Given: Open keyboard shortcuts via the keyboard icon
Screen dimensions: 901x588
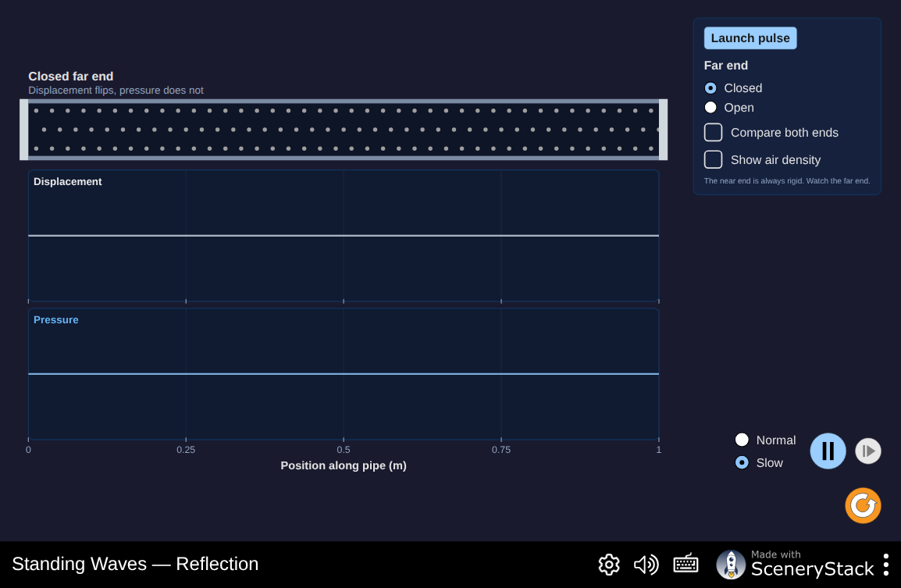Looking at the screenshot, I should pos(686,565).
